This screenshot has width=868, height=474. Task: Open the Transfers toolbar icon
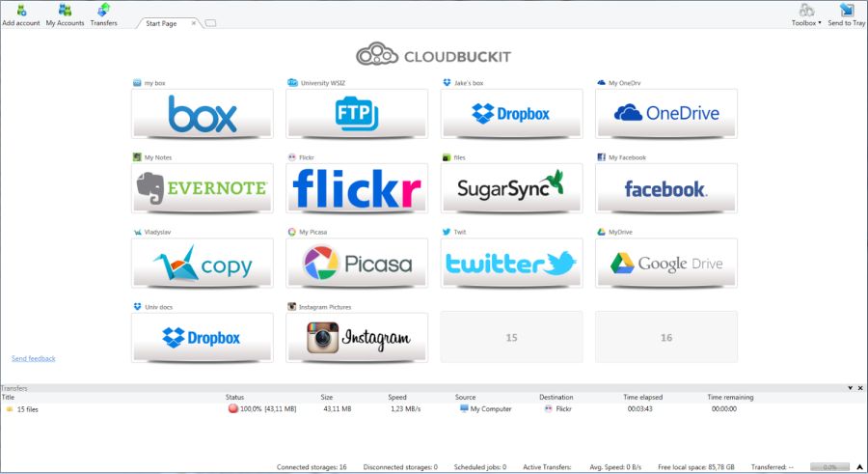103,15
